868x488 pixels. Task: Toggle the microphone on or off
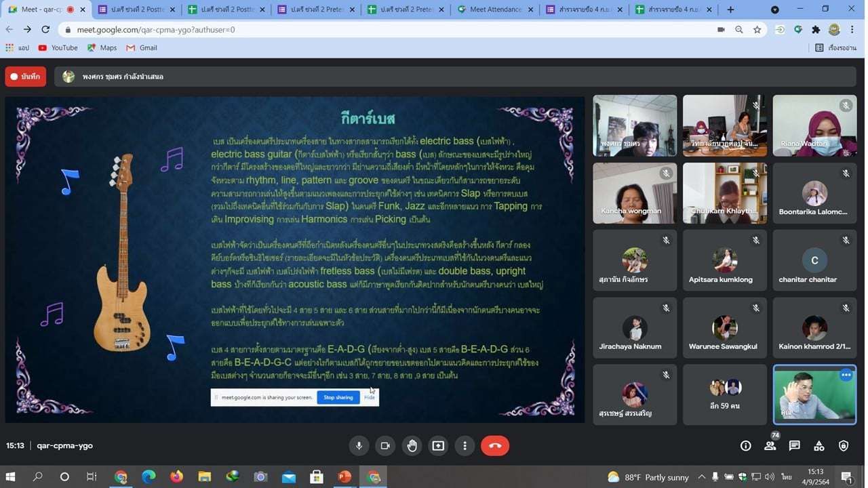coord(359,445)
